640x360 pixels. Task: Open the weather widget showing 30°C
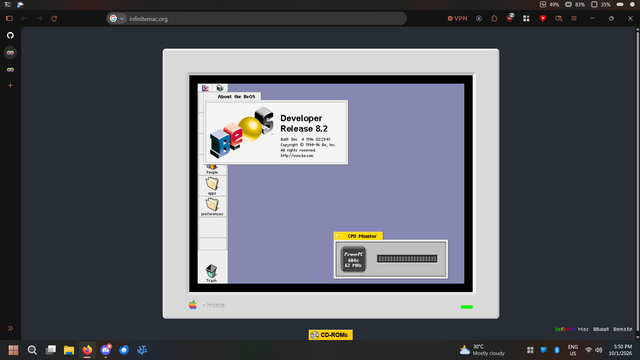pos(482,350)
